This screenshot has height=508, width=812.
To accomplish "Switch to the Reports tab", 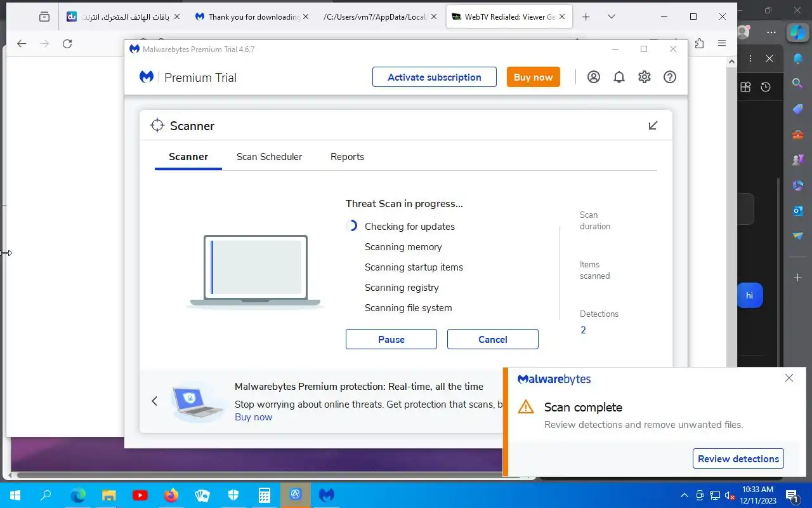I will 347,157.
